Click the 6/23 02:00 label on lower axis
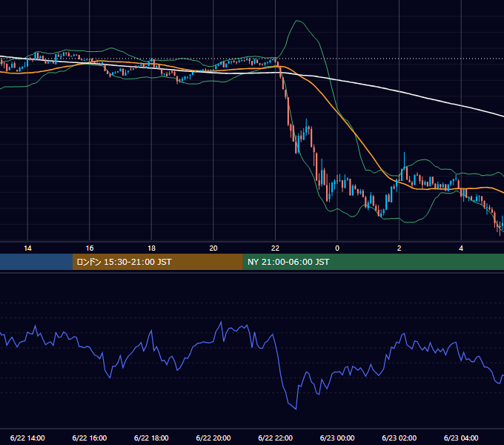 [399, 438]
